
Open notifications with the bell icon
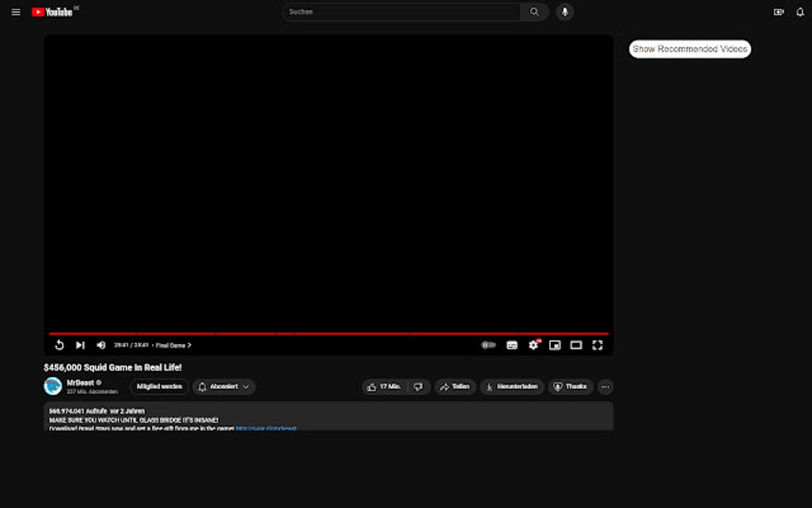pos(798,12)
